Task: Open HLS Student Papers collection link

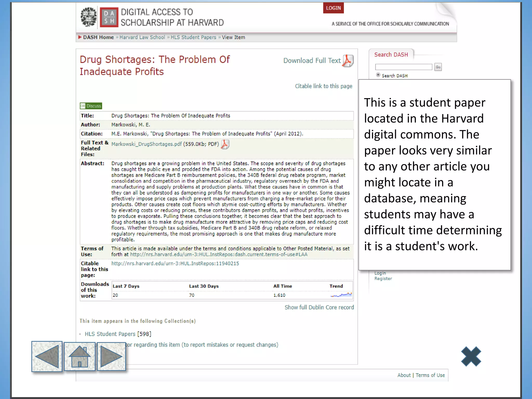Action: tap(110, 334)
